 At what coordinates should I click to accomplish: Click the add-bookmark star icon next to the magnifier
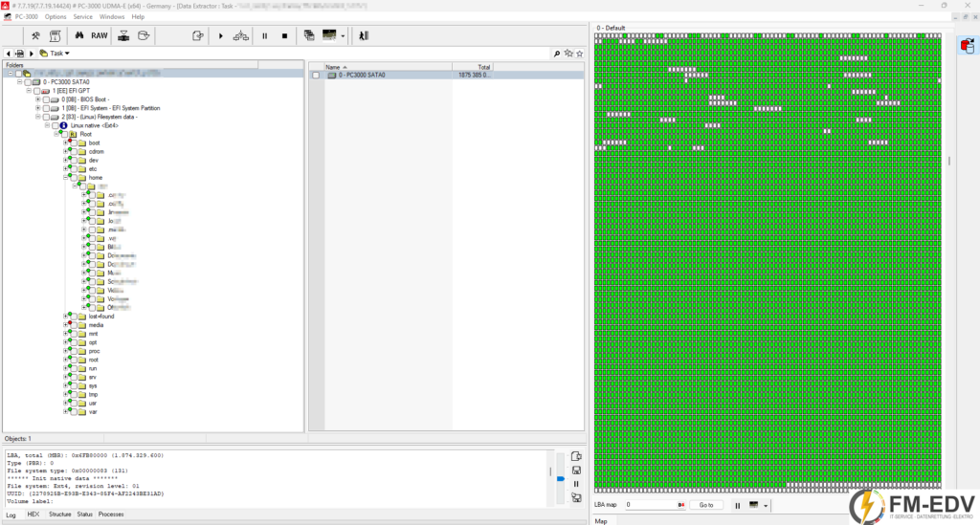568,54
